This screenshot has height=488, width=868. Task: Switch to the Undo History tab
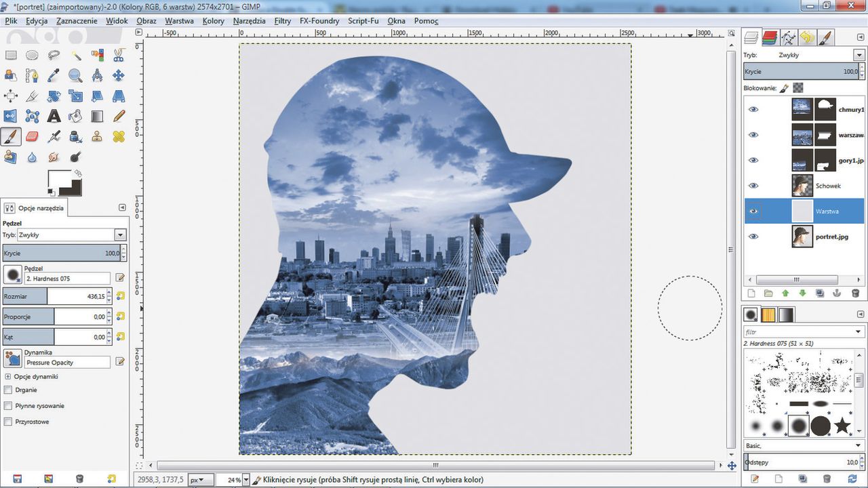[806, 37]
